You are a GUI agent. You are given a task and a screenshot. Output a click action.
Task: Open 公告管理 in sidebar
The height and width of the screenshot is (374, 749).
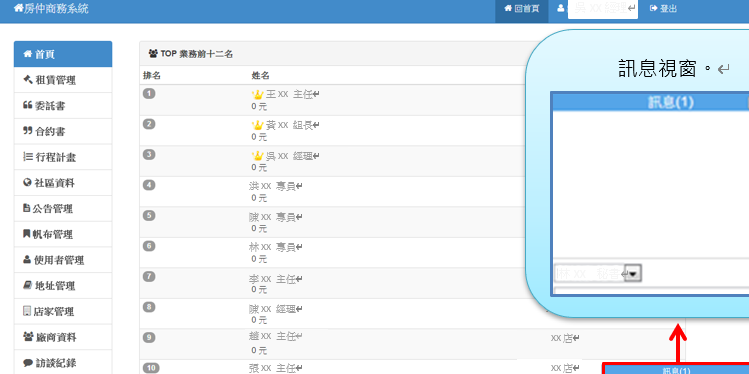point(63,209)
